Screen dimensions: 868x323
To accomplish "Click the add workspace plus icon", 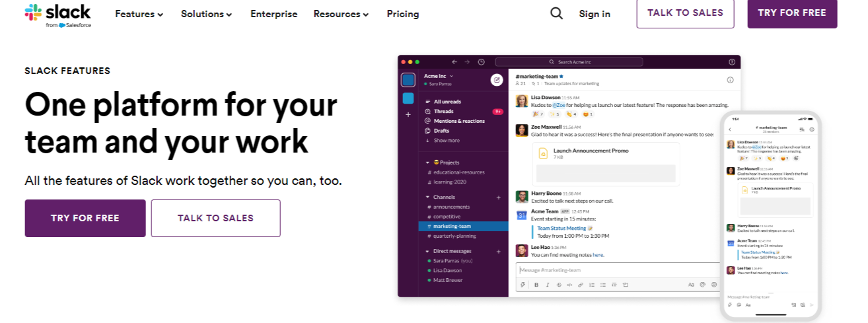I will point(408,114).
